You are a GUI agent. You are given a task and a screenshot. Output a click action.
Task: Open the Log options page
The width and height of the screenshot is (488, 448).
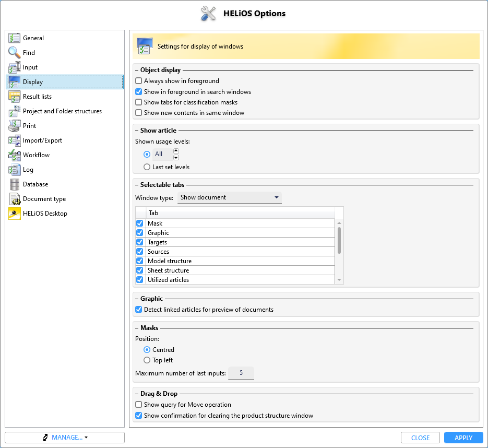point(65,170)
